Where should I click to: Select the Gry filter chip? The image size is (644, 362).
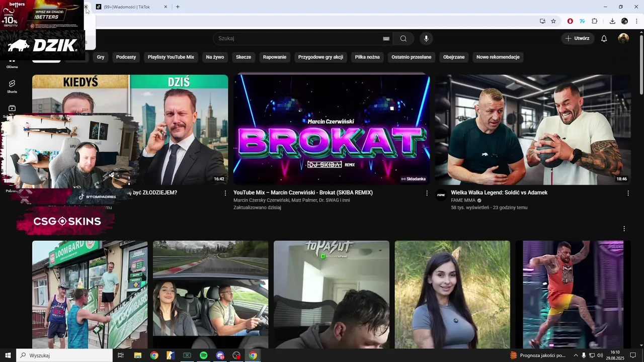coord(101,57)
